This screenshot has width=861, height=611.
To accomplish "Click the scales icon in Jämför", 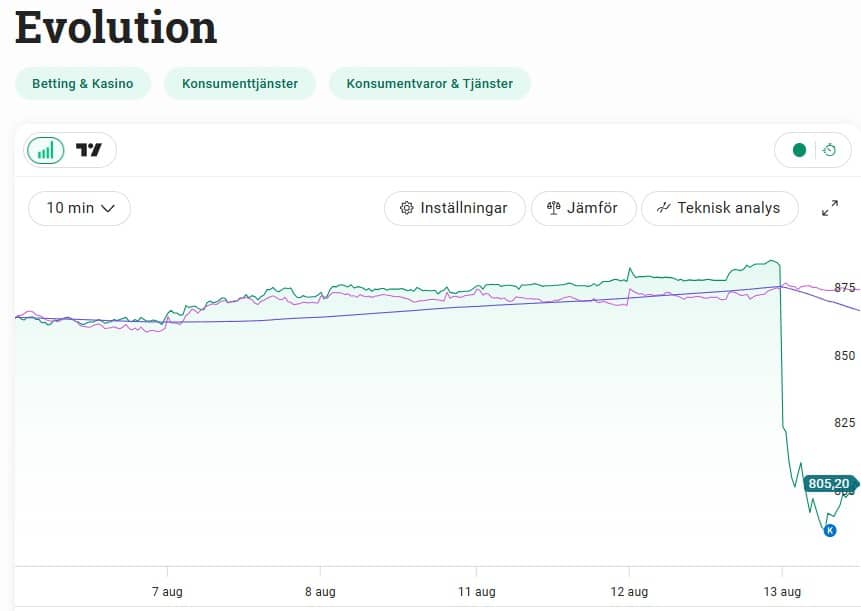I will click(x=553, y=208).
